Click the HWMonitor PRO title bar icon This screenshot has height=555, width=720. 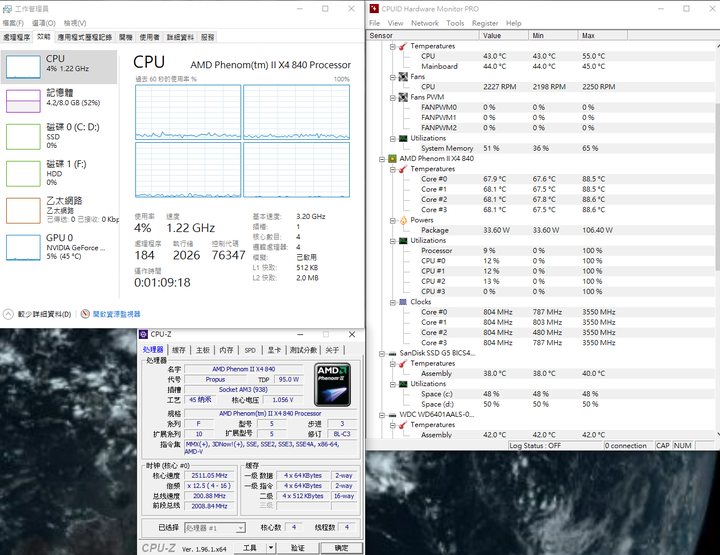click(x=374, y=9)
